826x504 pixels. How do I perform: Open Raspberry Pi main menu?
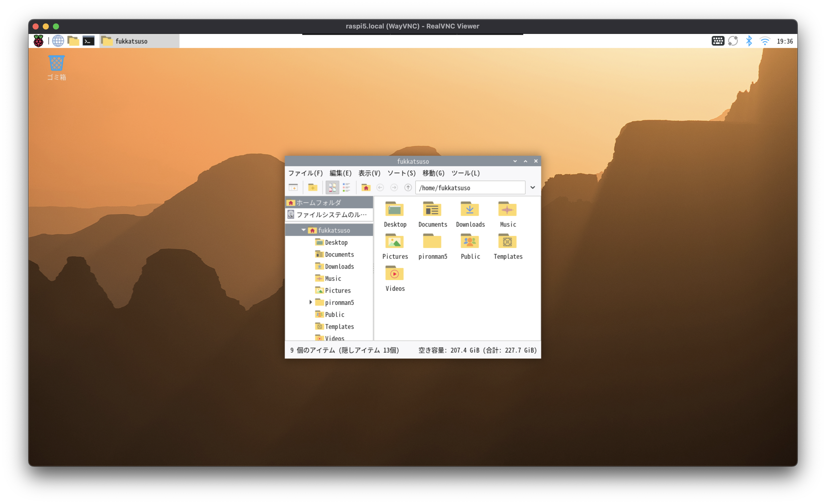(x=39, y=41)
